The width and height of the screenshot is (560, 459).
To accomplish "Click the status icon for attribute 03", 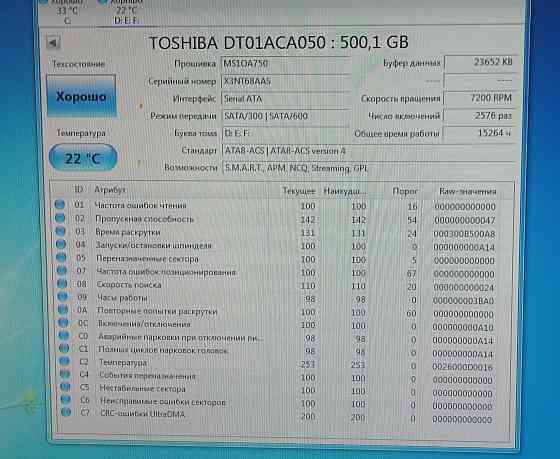I will [x=60, y=231].
